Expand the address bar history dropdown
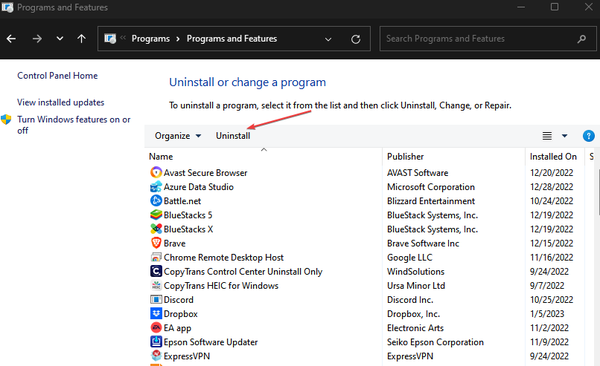This screenshot has height=366, width=600. point(328,39)
